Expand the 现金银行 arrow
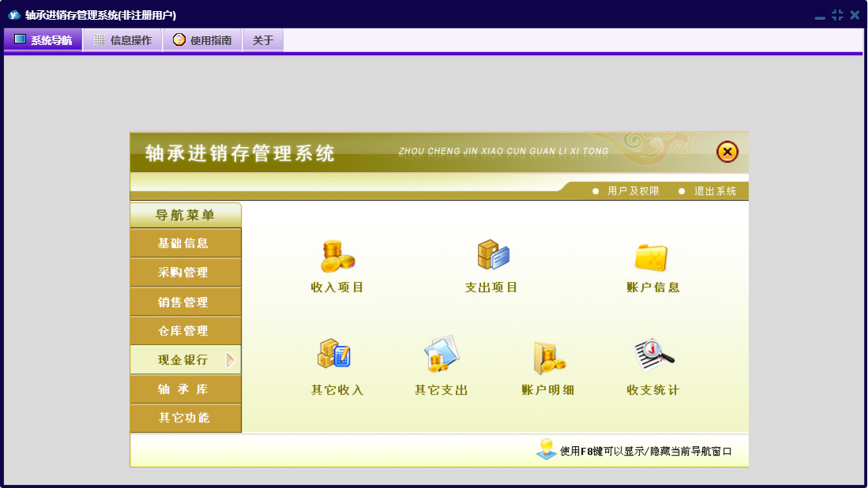Viewport: 868px width, 488px height. point(231,360)
